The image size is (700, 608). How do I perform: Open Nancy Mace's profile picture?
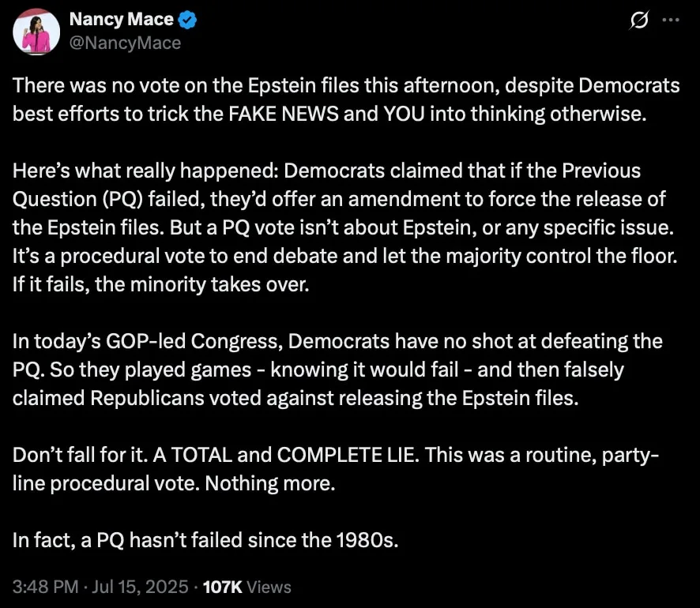36,32
